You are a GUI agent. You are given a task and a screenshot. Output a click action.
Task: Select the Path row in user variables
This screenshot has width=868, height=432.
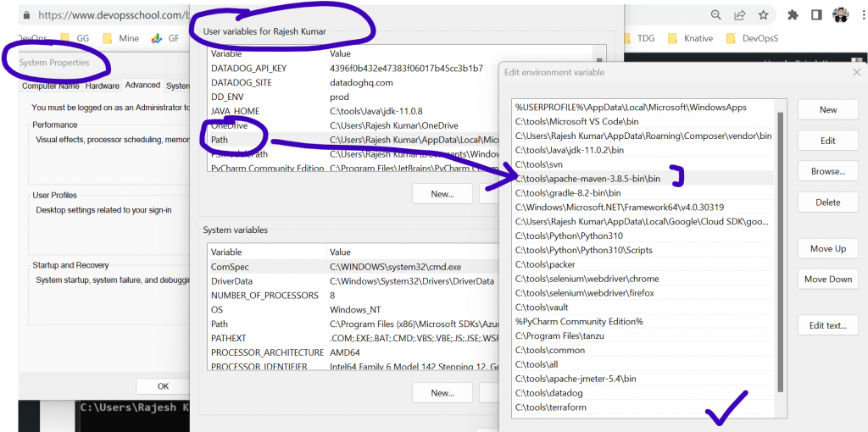click(220, 140)
